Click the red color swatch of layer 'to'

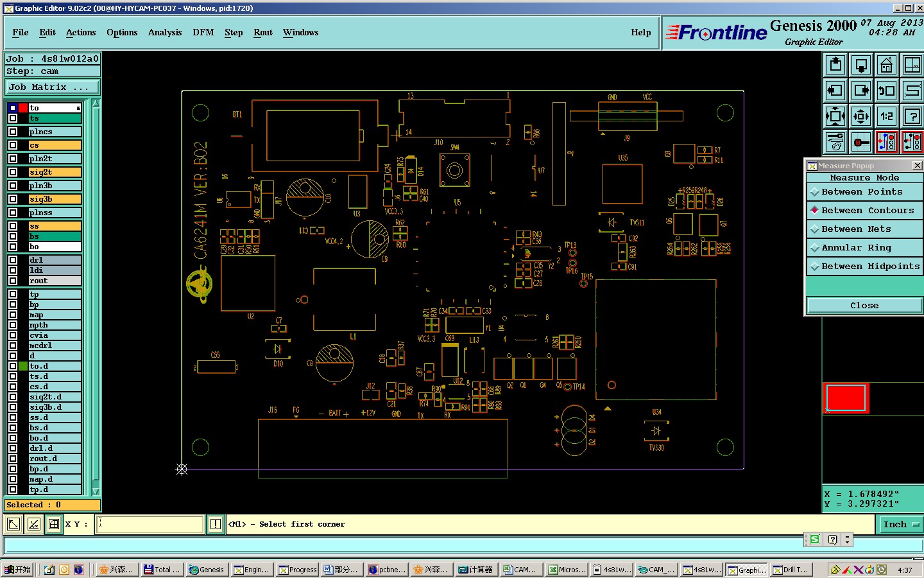tap(23, 108)
